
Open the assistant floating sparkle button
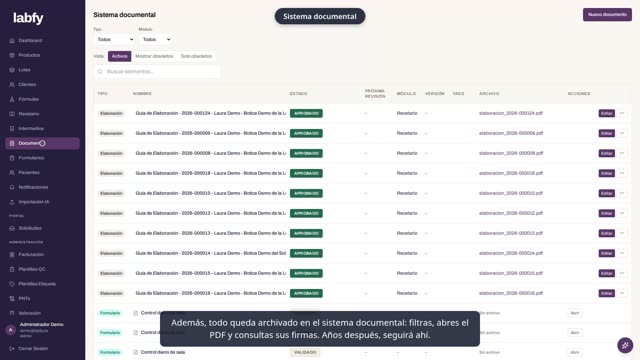(x=625, y=345)
